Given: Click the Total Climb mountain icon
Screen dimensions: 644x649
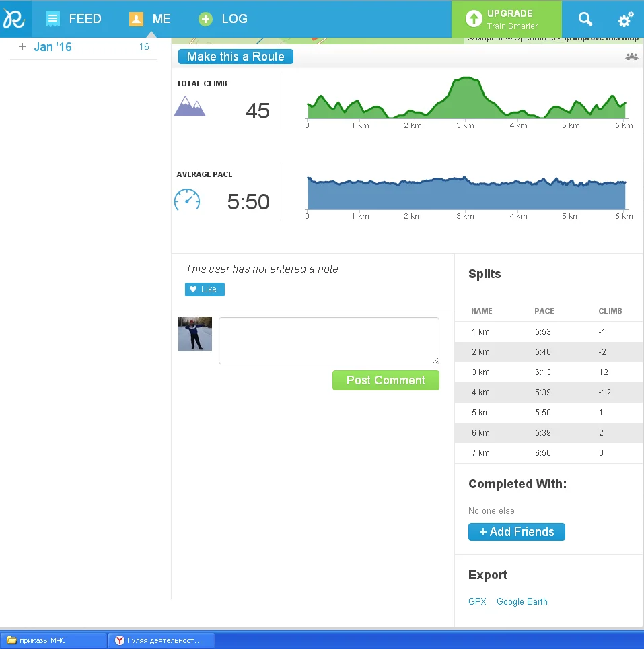Looking at the screenshot, I should (189, 106).
